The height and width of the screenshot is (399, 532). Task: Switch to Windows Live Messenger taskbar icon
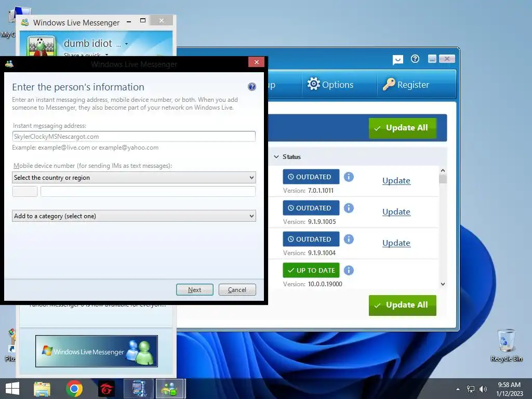(170, 389)
